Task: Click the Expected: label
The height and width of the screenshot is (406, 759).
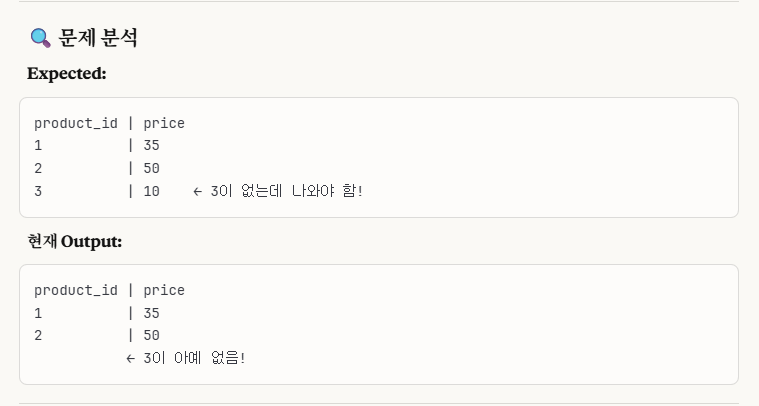Action: pyautogui.click(x=67, y=74)
